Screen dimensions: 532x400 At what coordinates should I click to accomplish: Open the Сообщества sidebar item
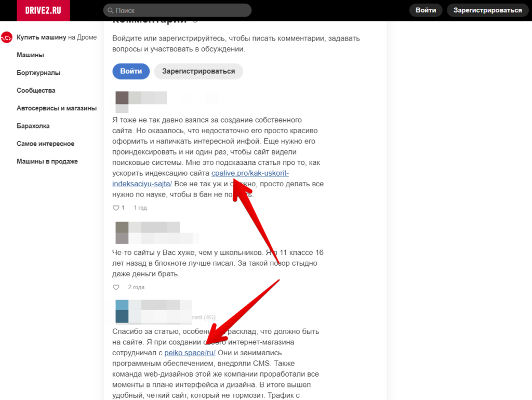click(x=36, y=91)
